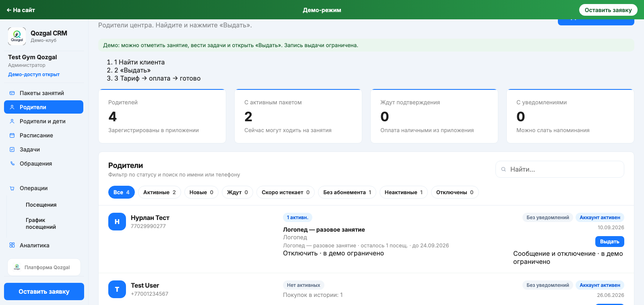Filter by Скоро истекает 0

pos(285,192)
